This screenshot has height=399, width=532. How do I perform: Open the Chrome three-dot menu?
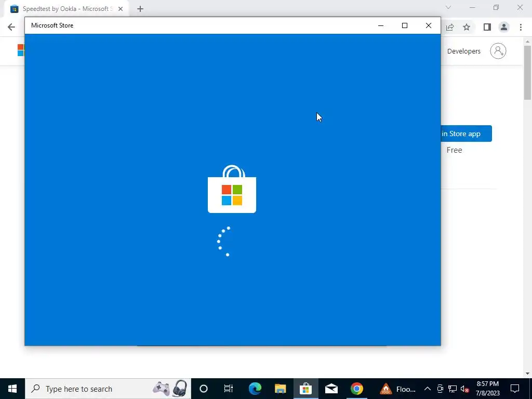521,27
